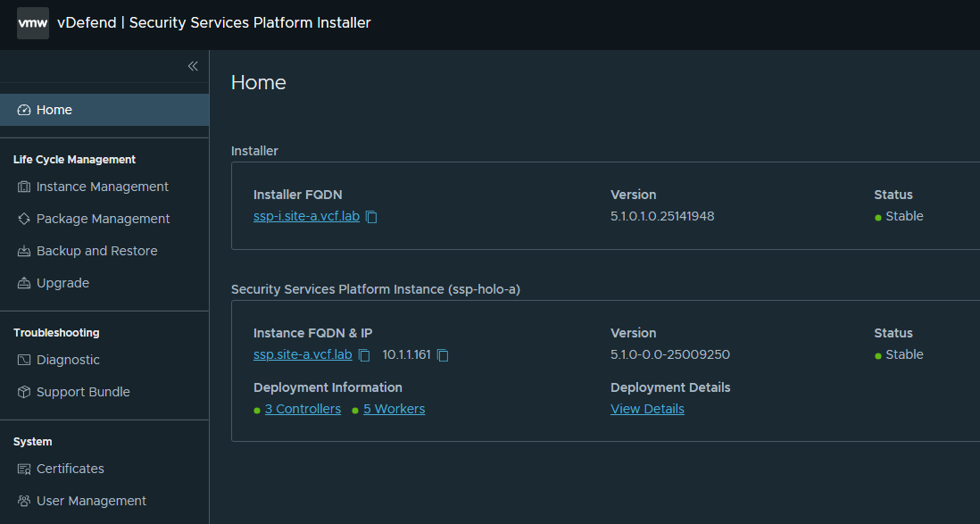Viewport: 980px width, 524px height.
Task: Go to Certificates page
Action: pos(70,469)
